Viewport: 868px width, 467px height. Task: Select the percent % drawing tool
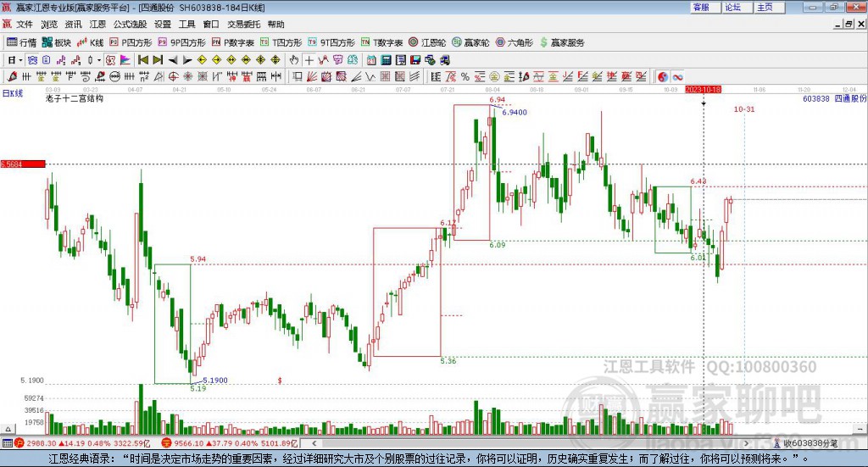click(465, 77)
